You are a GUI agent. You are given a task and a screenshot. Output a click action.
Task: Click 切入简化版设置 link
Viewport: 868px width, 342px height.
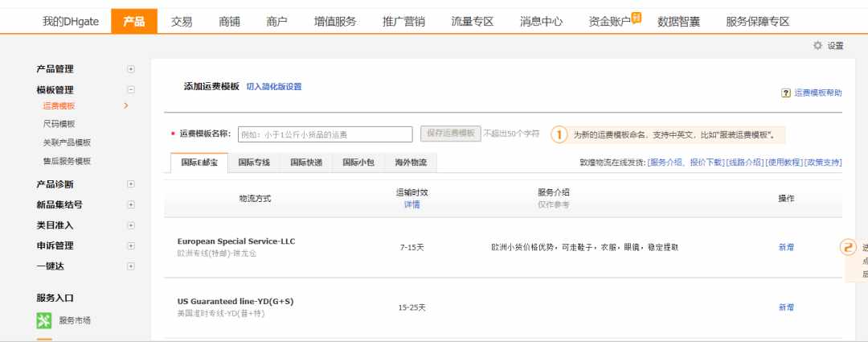(274, 87)
